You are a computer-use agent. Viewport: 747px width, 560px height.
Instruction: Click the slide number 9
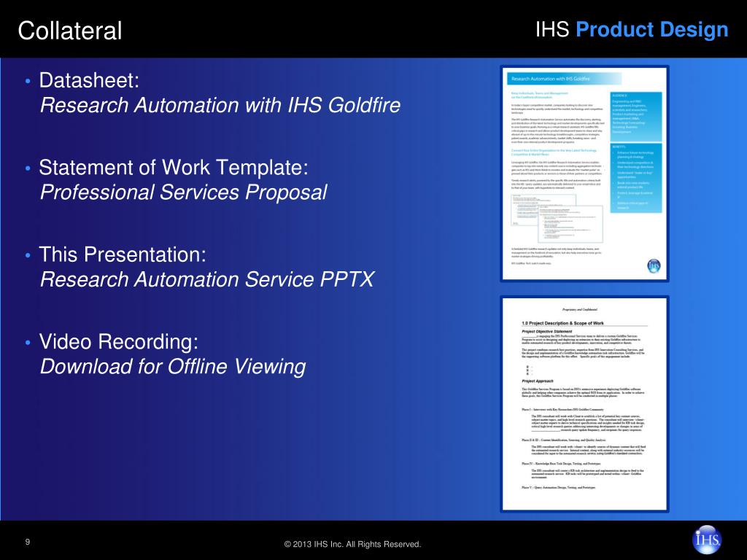[x=28, y=542]
